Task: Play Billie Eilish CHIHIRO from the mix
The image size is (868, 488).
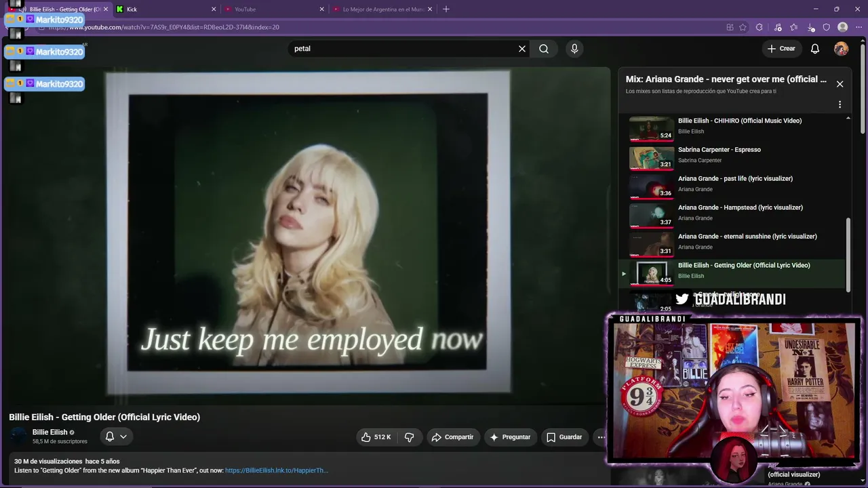Action: (x=652, y=128)
